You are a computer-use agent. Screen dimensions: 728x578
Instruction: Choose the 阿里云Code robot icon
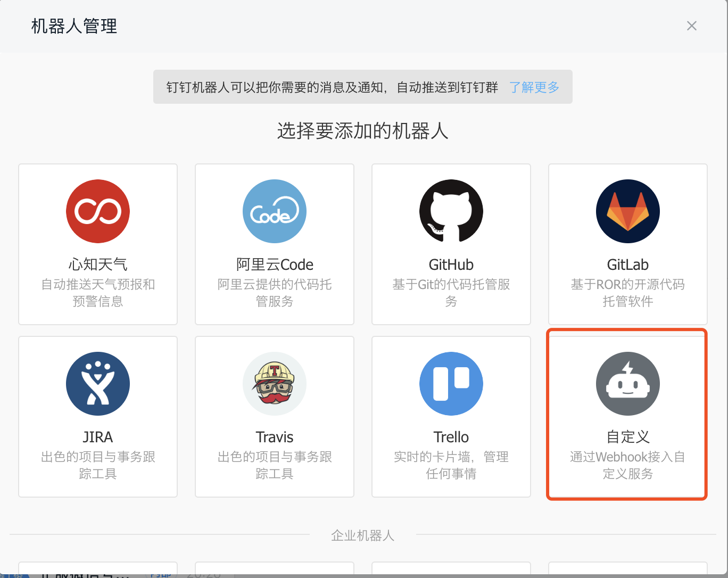tap(275, 211)
